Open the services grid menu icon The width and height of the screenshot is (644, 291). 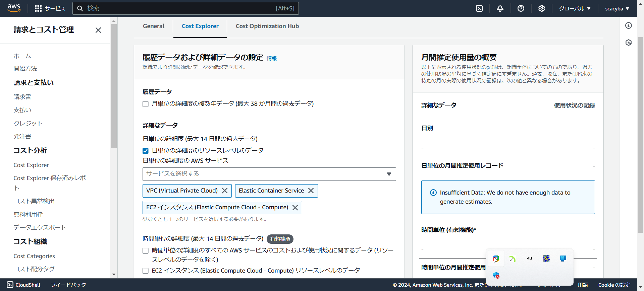pos(38,8)
